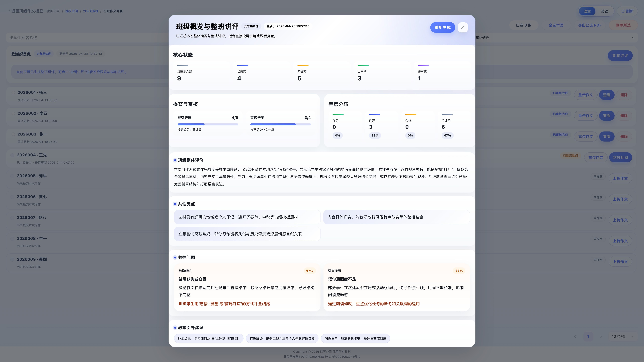Click 全选本页 in the background toolbar
Screen dimensions: 644x362
[x=556, y=25]
